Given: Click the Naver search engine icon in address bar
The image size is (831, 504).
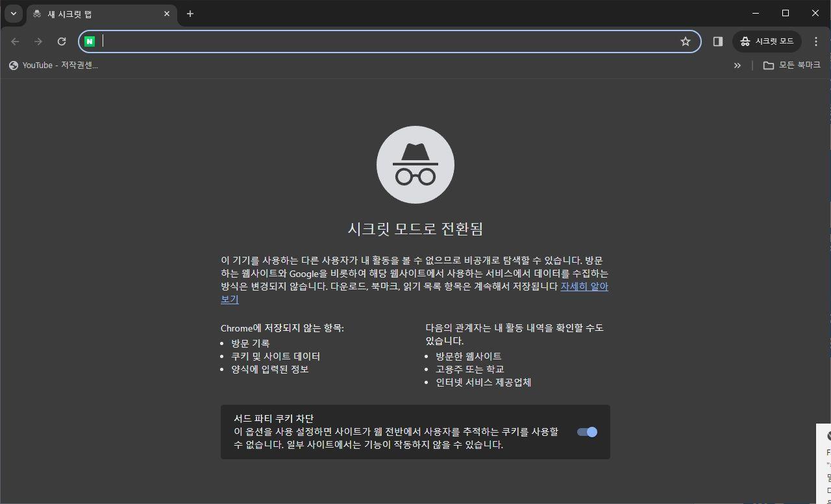Looking at the screenshot, I should (90, 42).
